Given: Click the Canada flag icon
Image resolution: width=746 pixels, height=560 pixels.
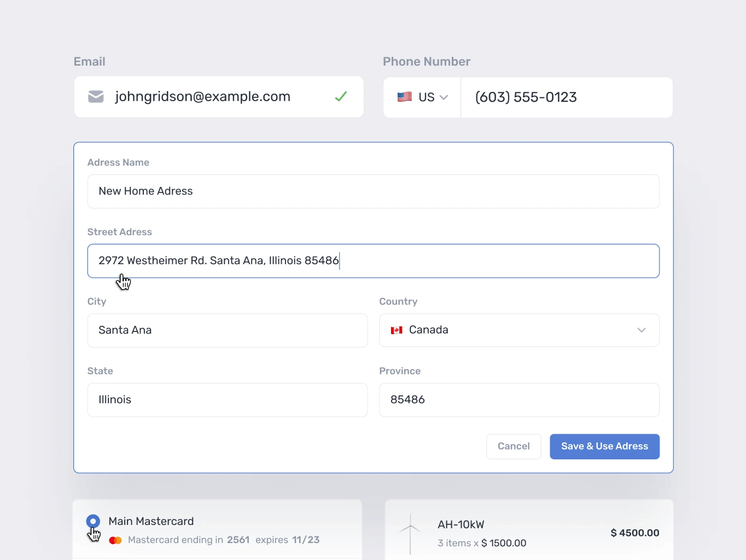Looking at the screenshot, I should coord(397,330).
